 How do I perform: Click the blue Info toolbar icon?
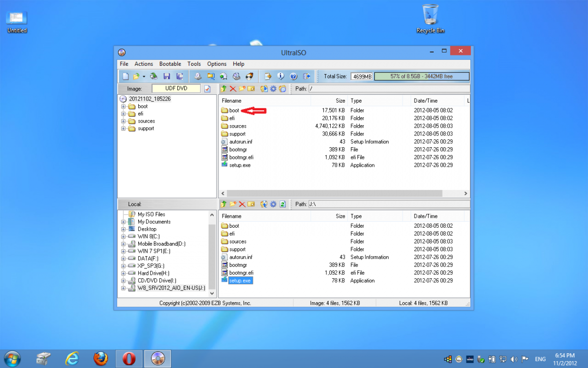[281, 76]
